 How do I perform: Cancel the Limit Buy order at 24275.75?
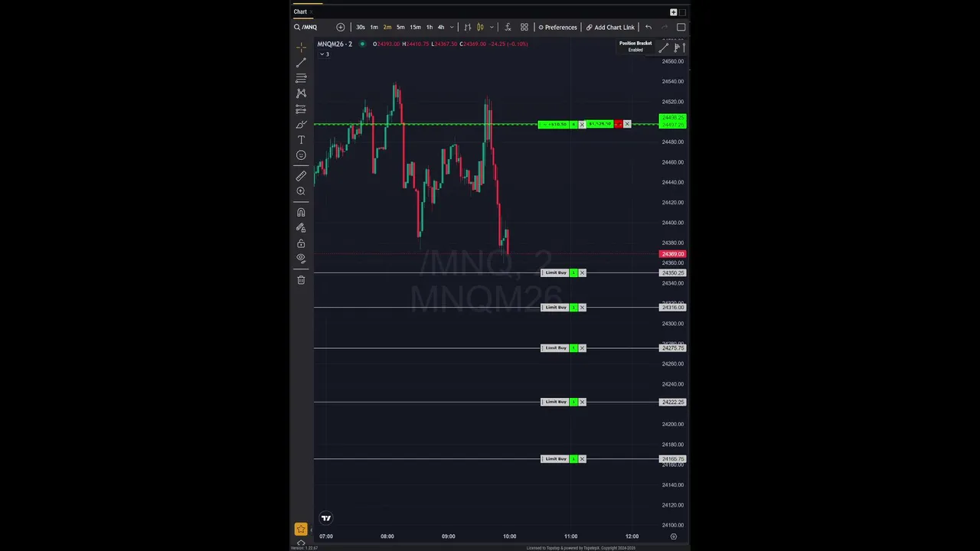coord(582,348)
